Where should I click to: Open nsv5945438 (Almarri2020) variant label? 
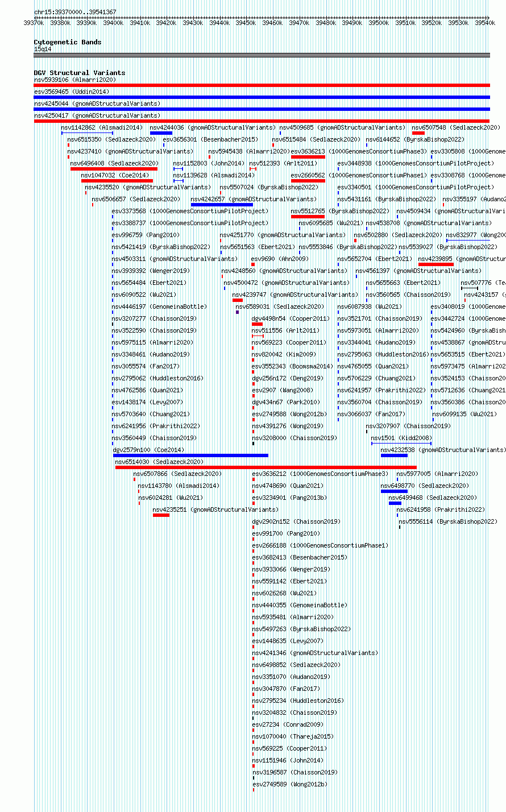249,151
